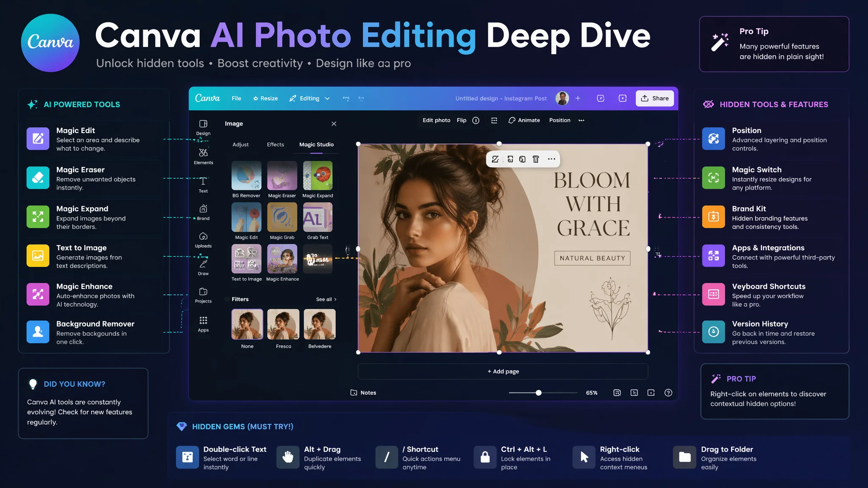Switch to the Adjust tab

[x=240, y=144]
